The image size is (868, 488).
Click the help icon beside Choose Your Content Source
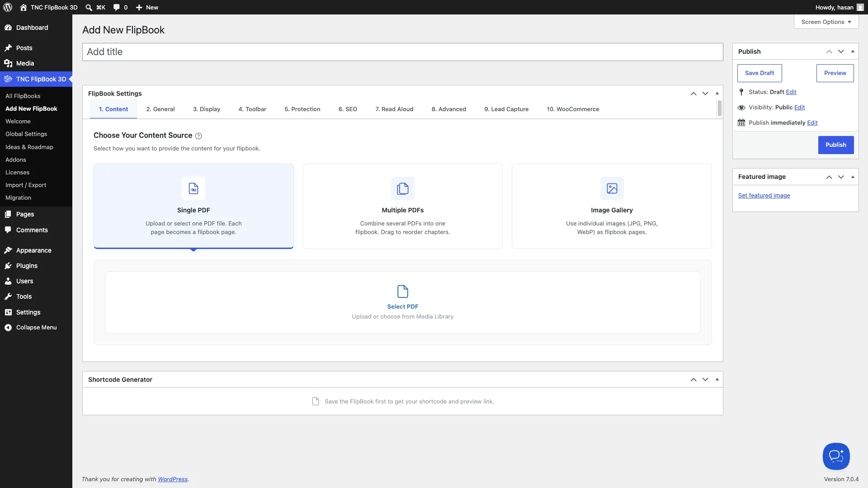[198, 136]
